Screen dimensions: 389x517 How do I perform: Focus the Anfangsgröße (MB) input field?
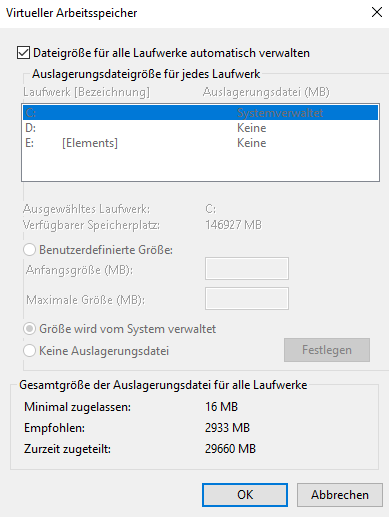[x=247, y=268]
